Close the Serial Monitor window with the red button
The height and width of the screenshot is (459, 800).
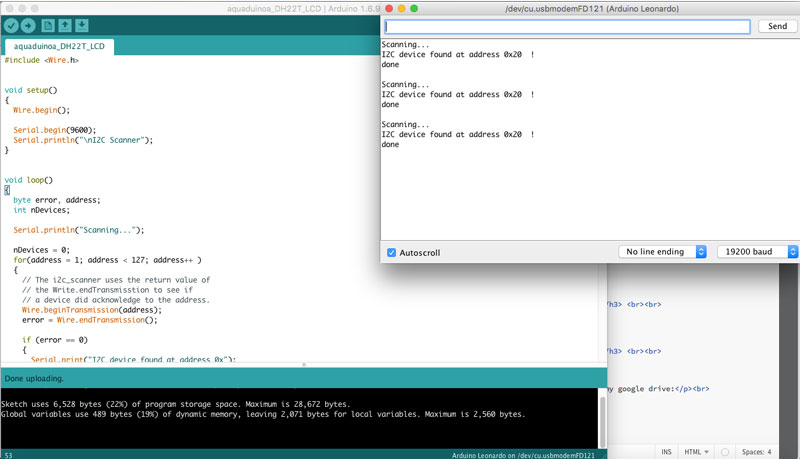click(389, 9)
